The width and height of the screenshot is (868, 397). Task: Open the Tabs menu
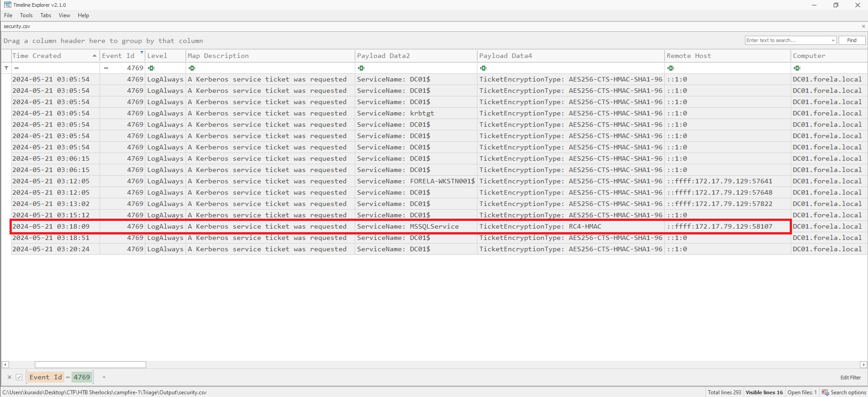46,15
